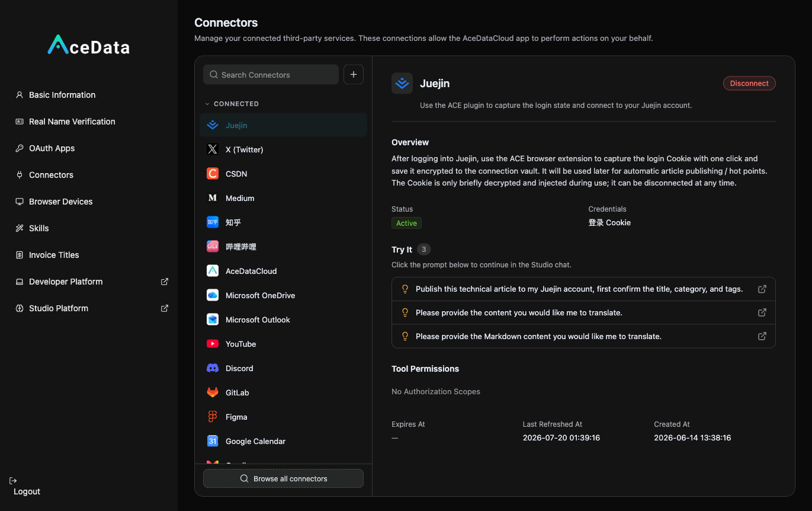Click the Publish technical article prompt
The image size is (812, 511).
pyautogui.click(x=583, y=289)
